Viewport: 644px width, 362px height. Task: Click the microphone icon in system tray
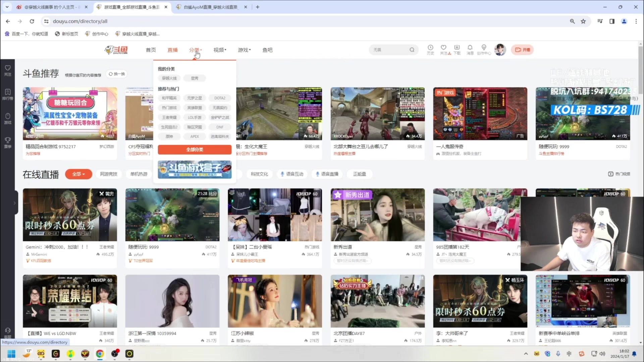558,354
